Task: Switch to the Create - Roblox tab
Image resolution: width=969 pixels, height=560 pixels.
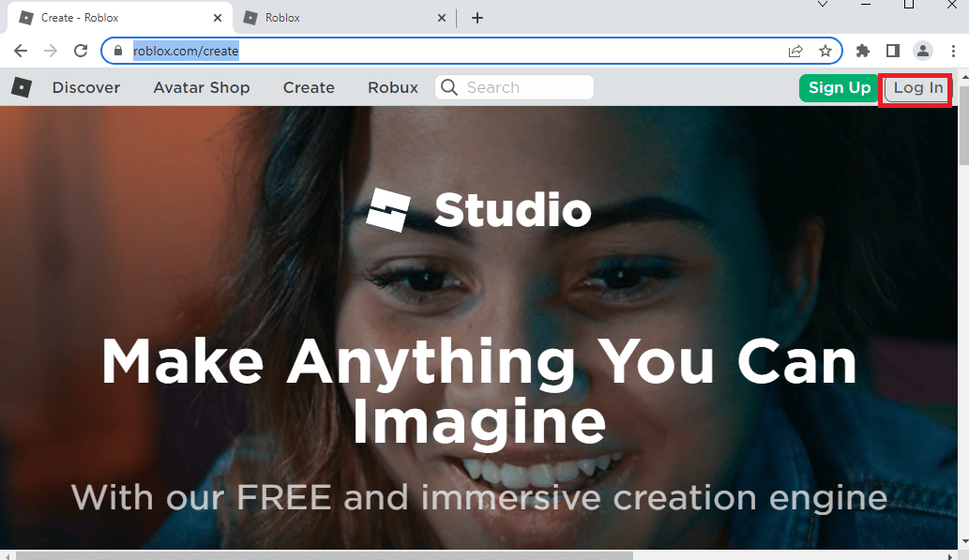Action: pyautogui.click(x=120, y=18)
